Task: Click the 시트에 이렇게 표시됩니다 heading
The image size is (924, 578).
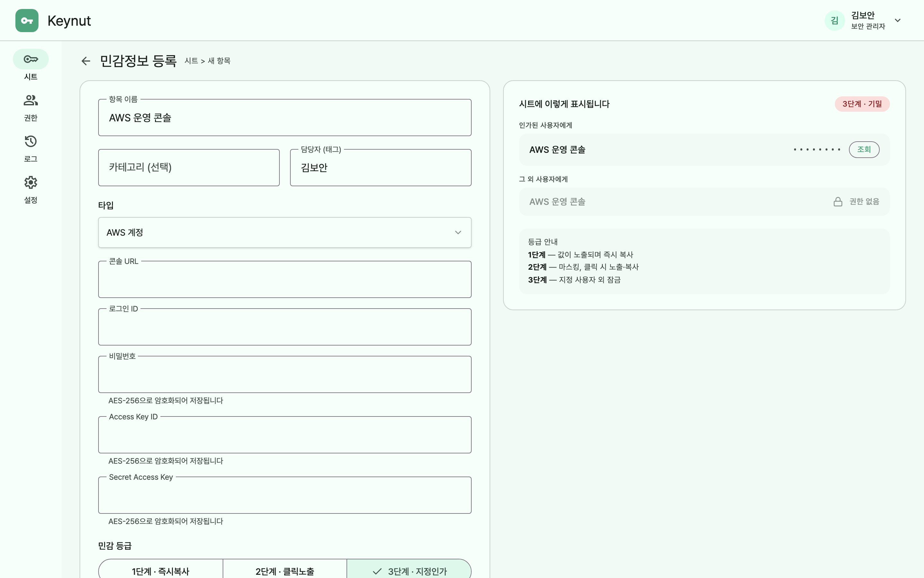Action: click(x=564, y=104)
